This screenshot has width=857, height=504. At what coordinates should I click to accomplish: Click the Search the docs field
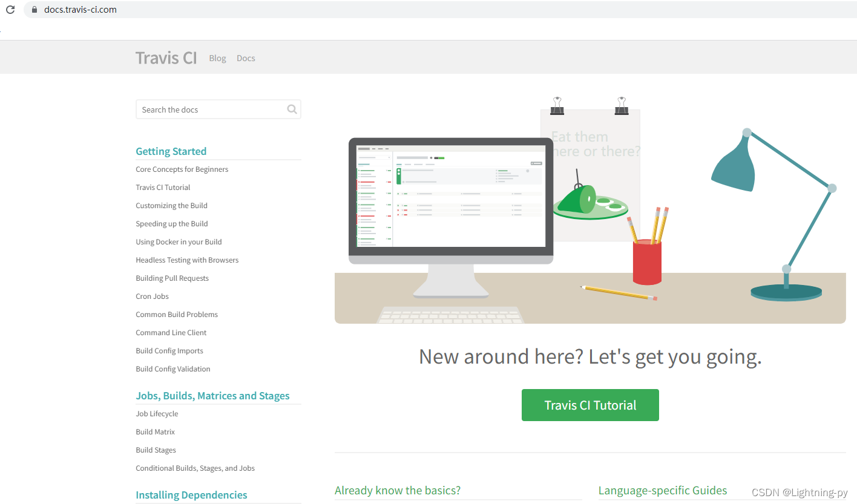pos(218,110)
